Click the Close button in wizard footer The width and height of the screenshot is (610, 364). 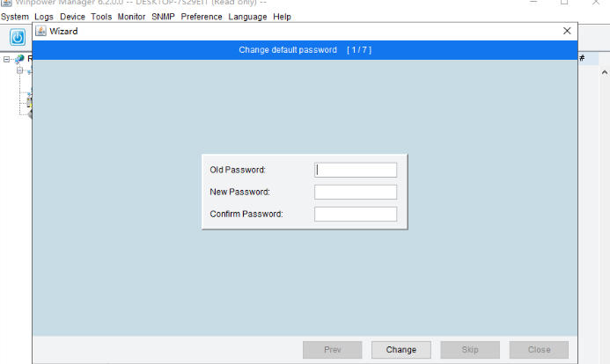[539, 350]
